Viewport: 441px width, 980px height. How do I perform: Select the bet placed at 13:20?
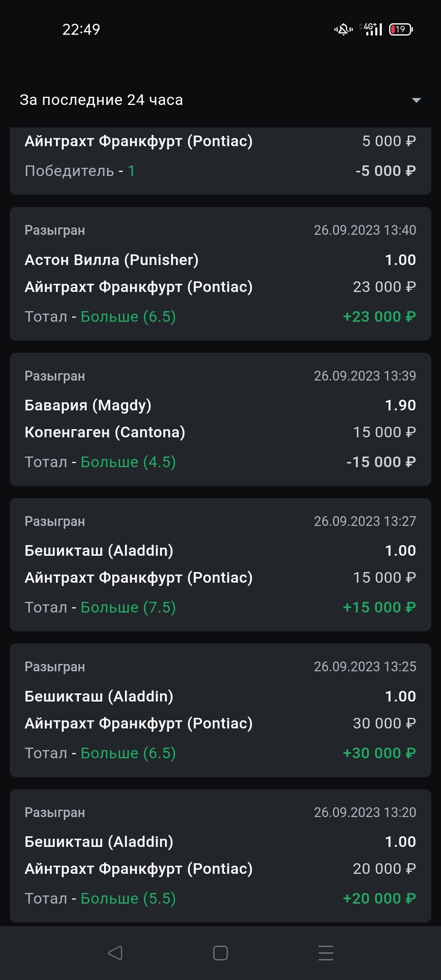(x=220, y=855)
